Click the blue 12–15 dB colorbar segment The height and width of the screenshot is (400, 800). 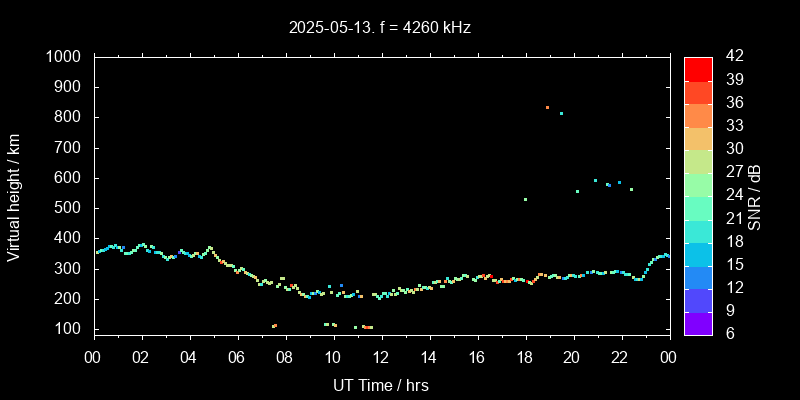[698, 276]
